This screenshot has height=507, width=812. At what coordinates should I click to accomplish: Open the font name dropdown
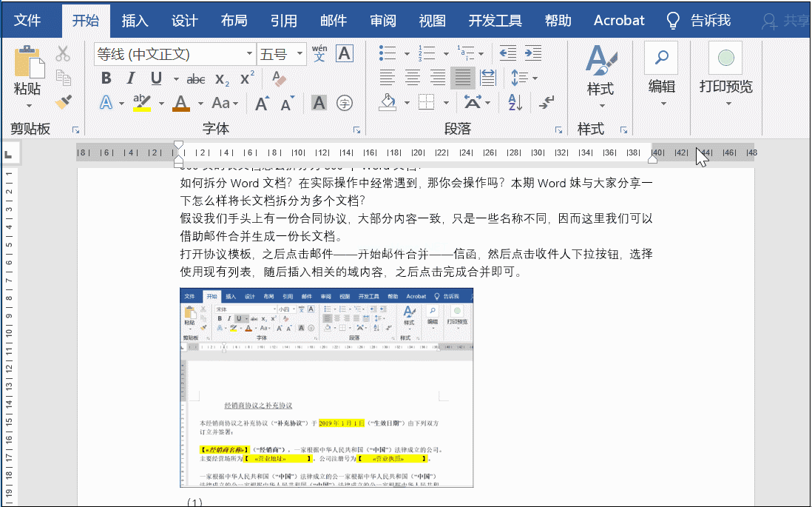tap(249, 54)
